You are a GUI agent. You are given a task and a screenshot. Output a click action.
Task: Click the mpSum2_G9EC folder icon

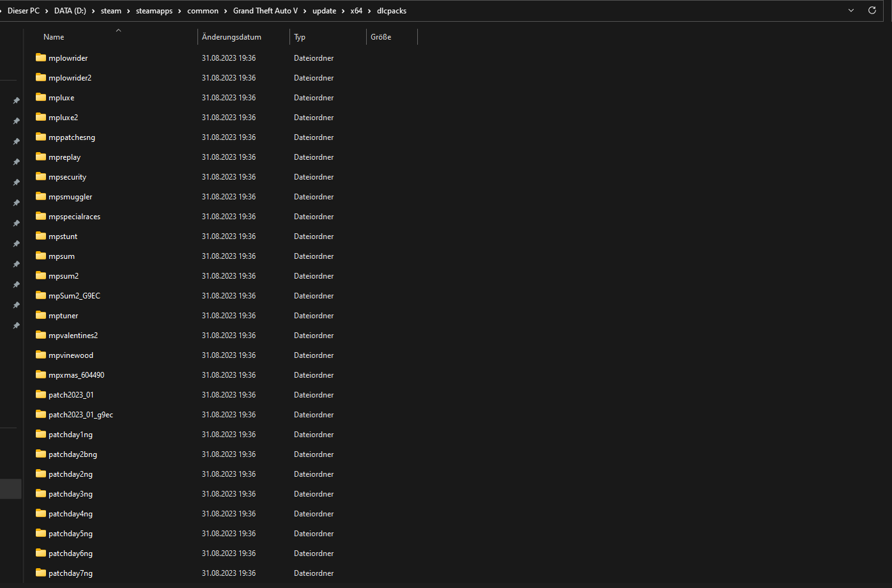tap(41, 295)
